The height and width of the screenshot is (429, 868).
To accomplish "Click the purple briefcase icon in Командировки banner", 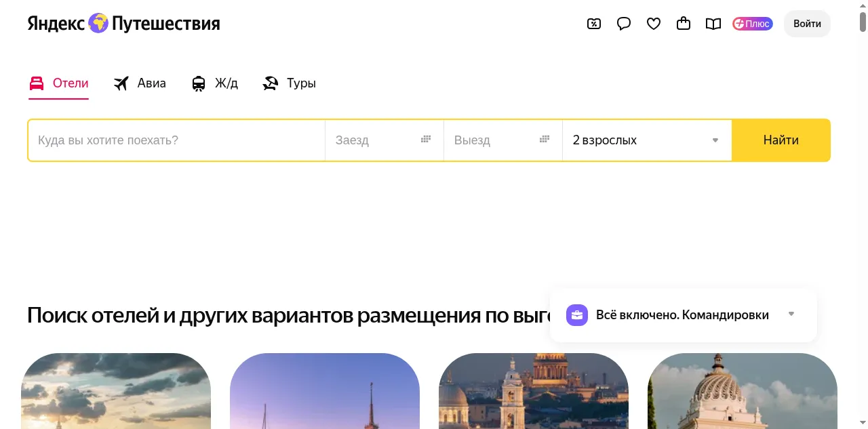I will [x=577, y=315].
